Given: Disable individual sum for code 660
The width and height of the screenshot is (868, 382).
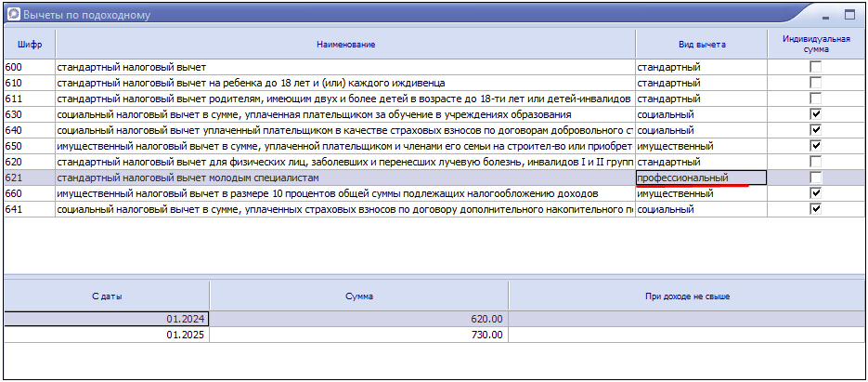Looking at the screenshot, I should click(x=815, y=193).
